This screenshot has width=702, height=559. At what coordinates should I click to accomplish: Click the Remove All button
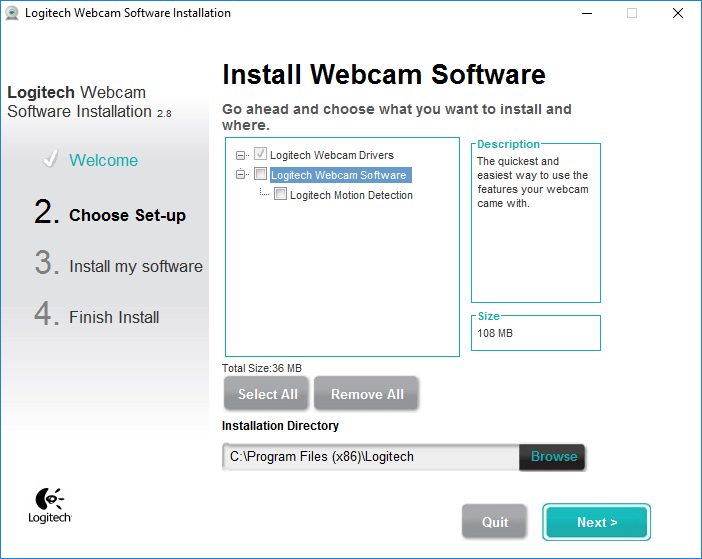[x=367, y=394]
